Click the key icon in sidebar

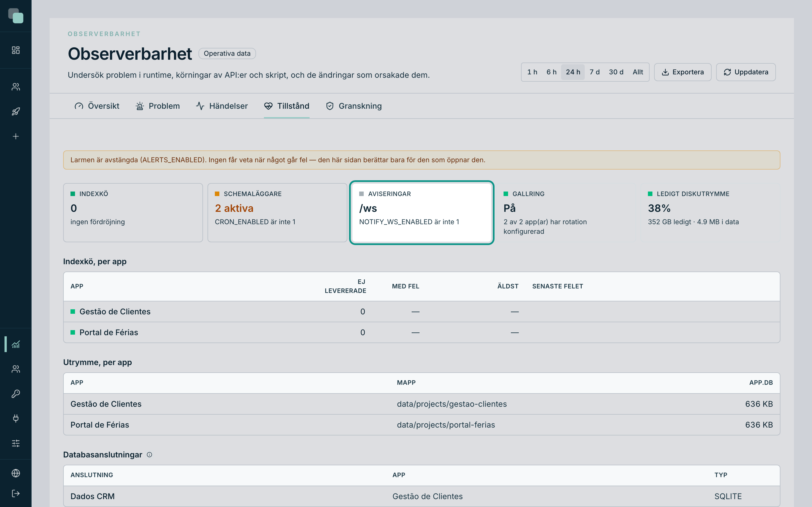[x=16, y=394]
